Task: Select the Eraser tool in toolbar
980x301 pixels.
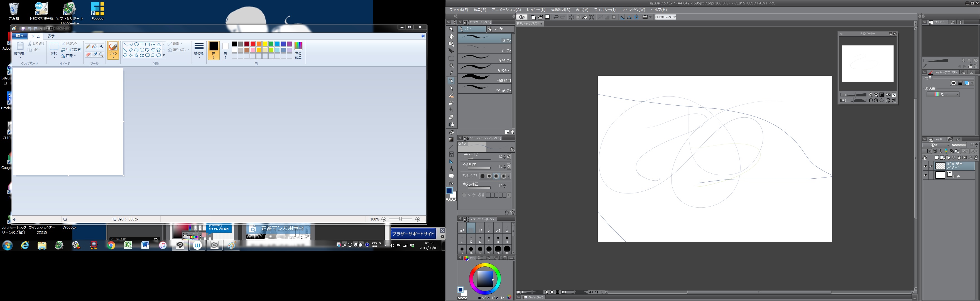Action: click(x=451, y=117)
